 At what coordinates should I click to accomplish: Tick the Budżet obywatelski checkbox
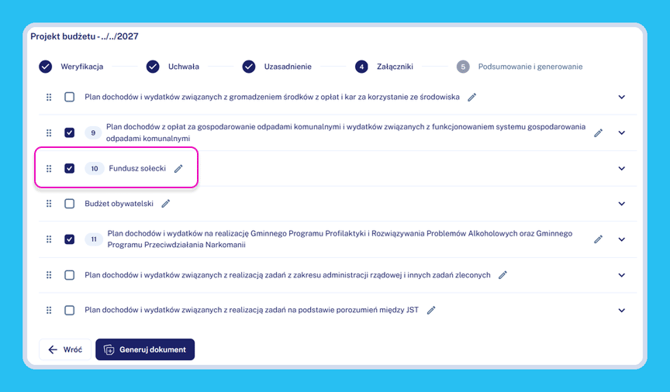pyautogui.click(x=69, y=203)
